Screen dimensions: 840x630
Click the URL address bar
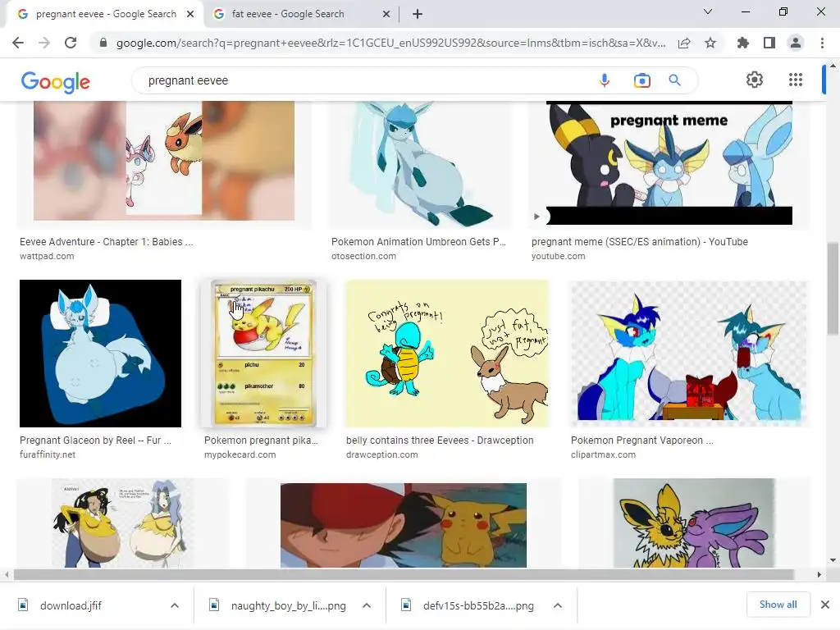(x=391, y=43)
